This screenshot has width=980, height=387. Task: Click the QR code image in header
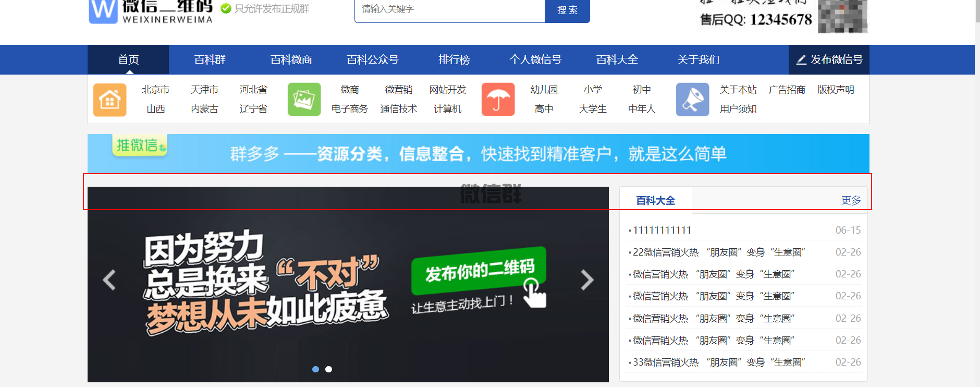(842, 16)
